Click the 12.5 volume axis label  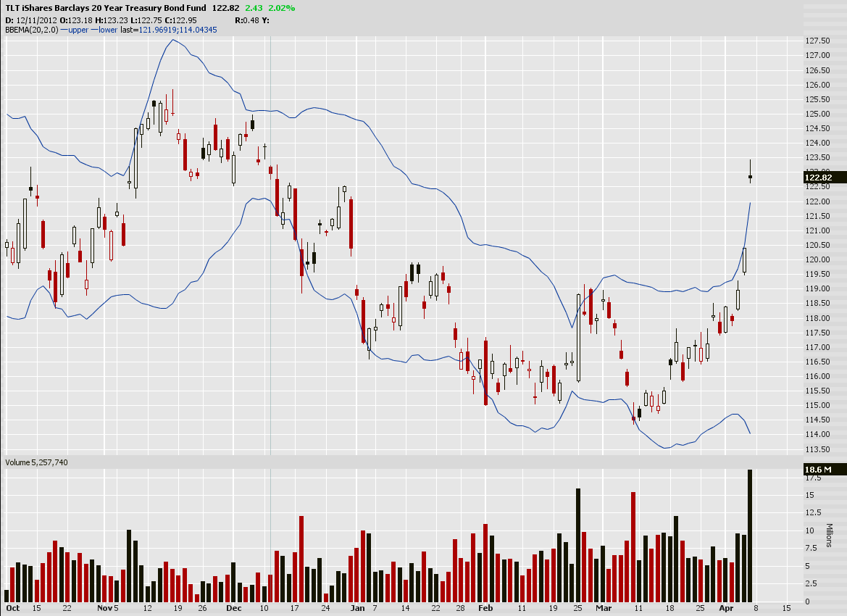coord(813,513)
